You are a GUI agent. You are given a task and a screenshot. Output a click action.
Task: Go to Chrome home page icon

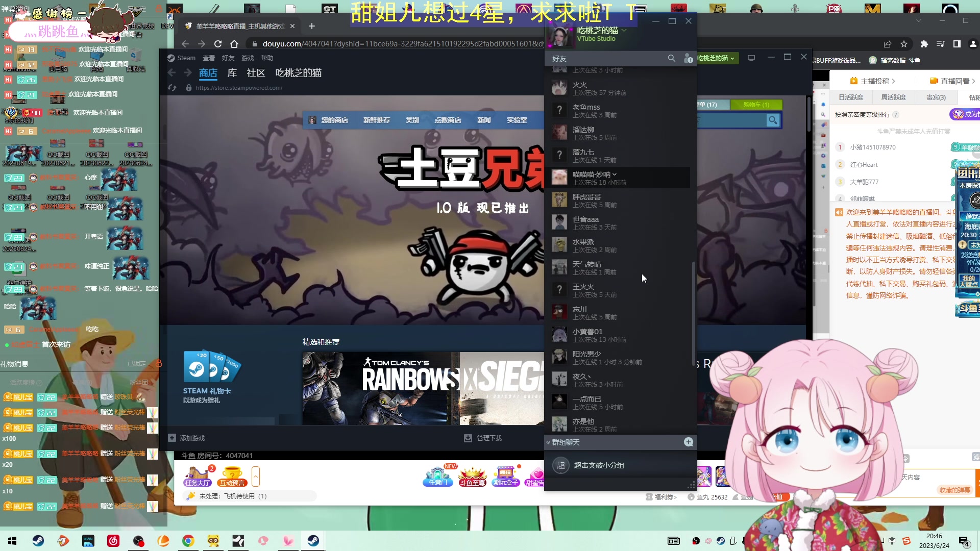[x=234, y=44]
